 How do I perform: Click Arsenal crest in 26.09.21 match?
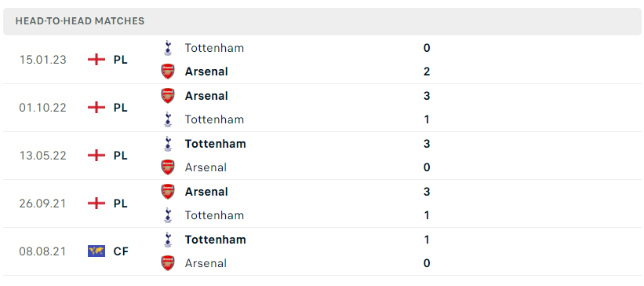pos(168,192)
